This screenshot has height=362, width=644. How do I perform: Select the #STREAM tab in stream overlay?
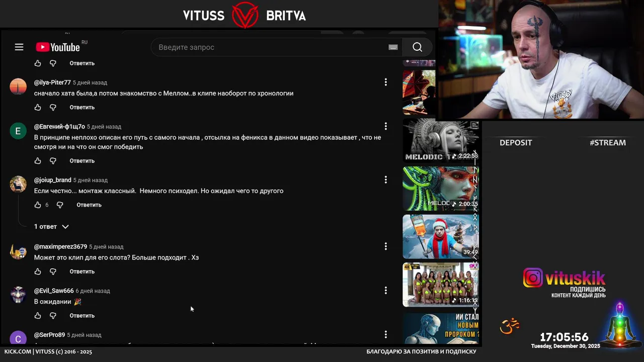(x=608, y=143)
